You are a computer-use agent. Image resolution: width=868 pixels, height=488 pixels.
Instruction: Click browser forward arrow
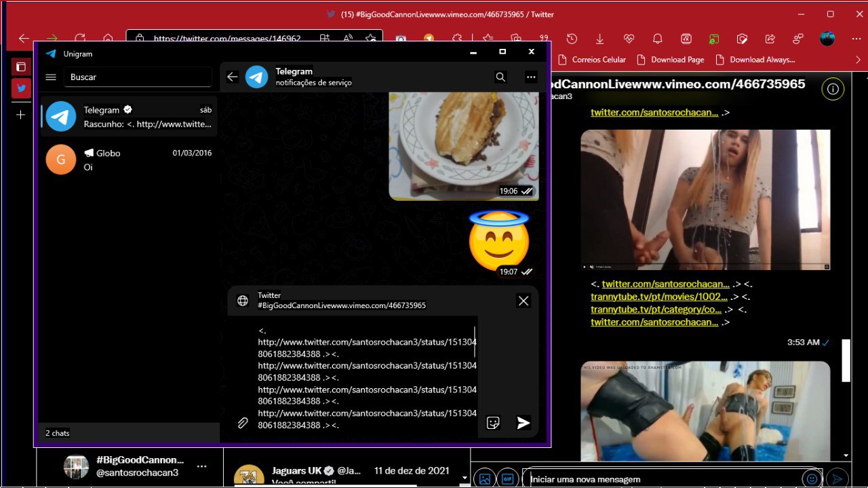(52, 39)
